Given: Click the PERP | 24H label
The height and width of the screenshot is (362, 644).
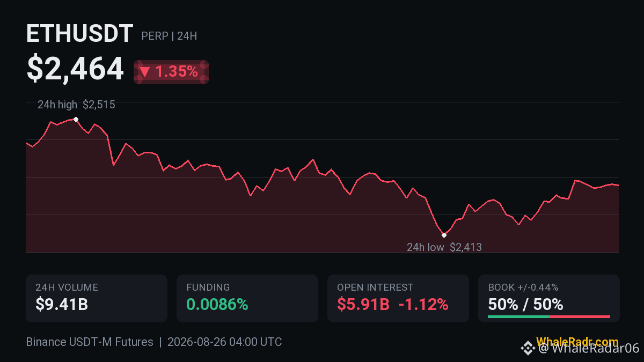Looking at the screenshot, I should point(169,36).
